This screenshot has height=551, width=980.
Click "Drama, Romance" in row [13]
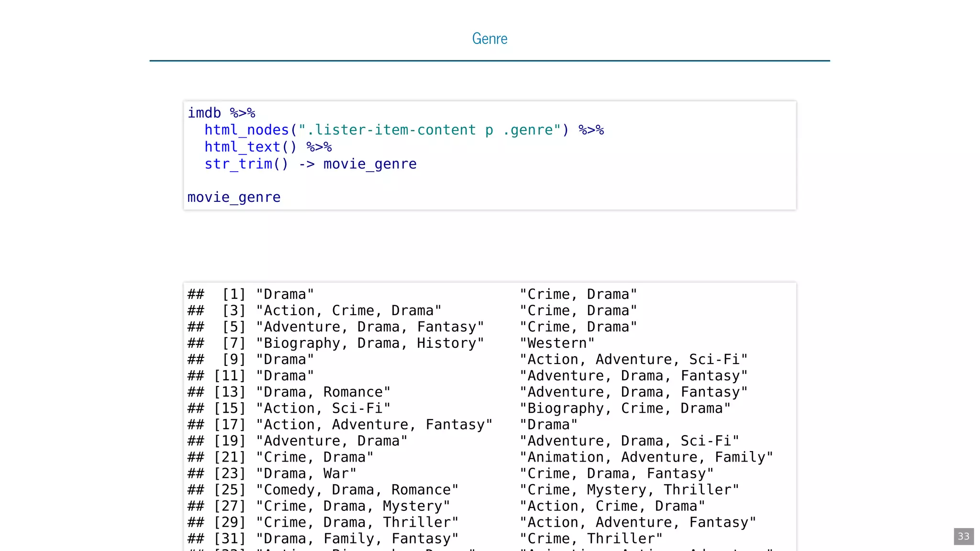coord(323,392)
